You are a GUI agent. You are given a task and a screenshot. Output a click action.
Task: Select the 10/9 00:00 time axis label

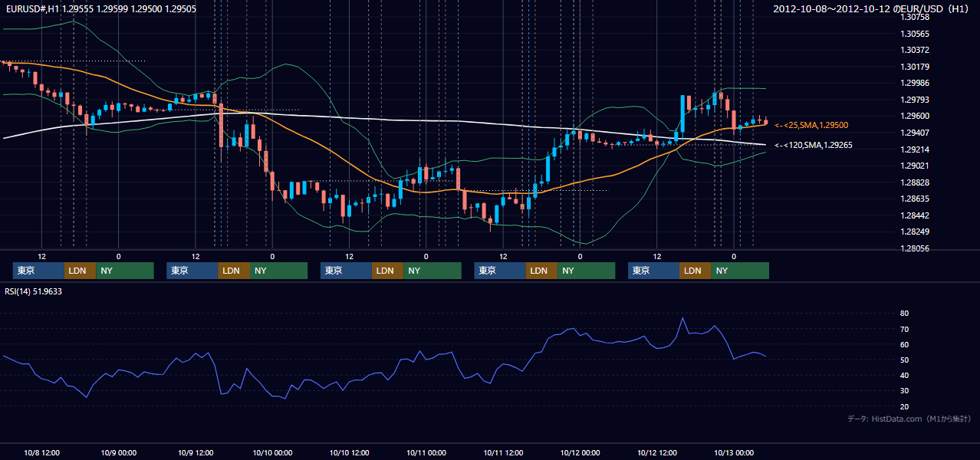(119, 452)
